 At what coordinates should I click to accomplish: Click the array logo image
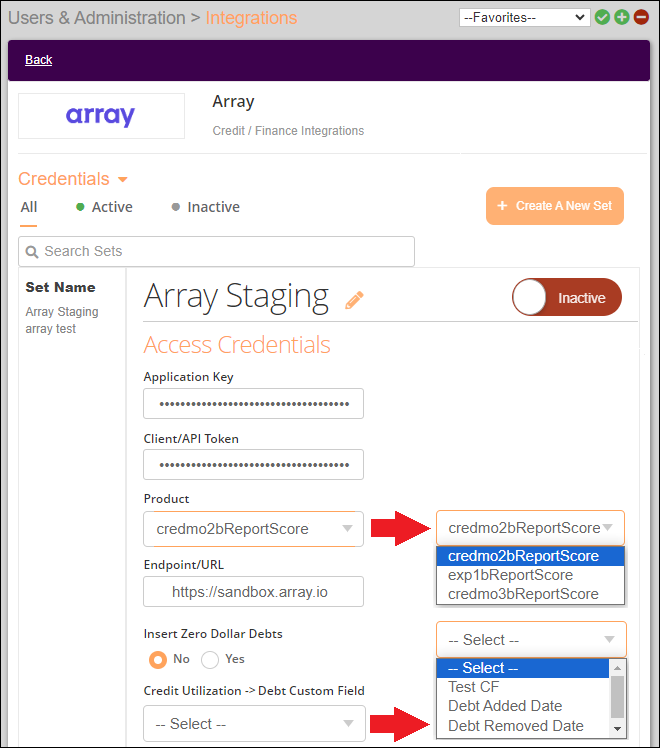(101, 116)
